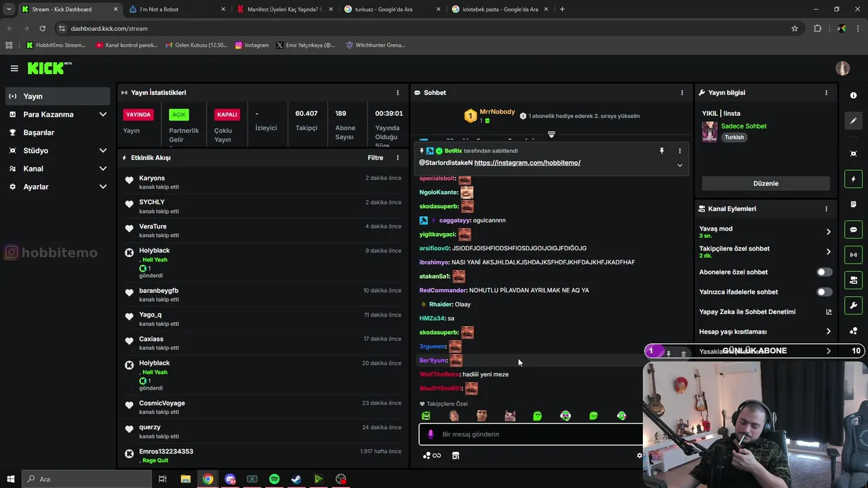Select Yayın in the sidebar
Image resolution: width=868 pixels, height=488 pixels.
58,96
